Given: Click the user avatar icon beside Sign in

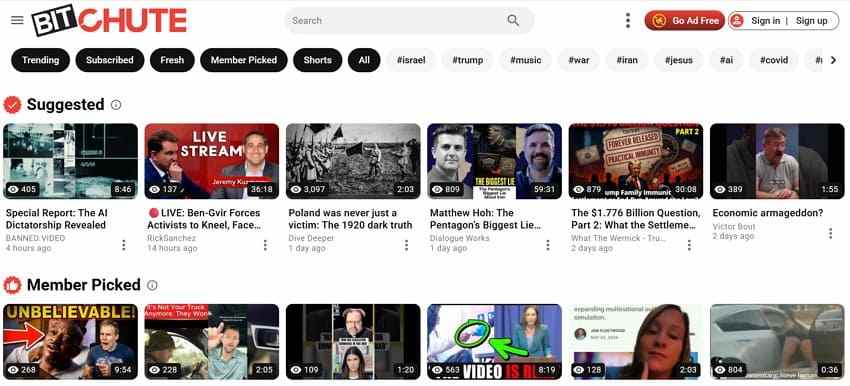Looking at the screenshot, I should coord(737,21).
